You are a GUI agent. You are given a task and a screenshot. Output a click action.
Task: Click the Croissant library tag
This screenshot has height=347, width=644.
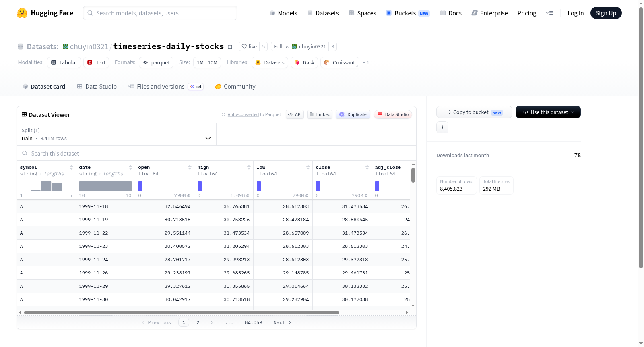[x=340, y=62]
